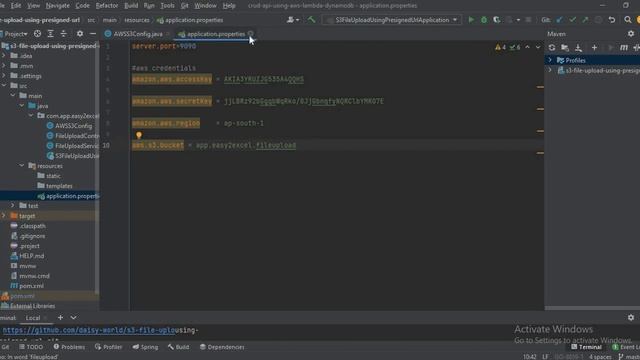Screen dimensions: 640x360
Task: Select opened file locator icon in Project panel
Action: coord(37,34)
